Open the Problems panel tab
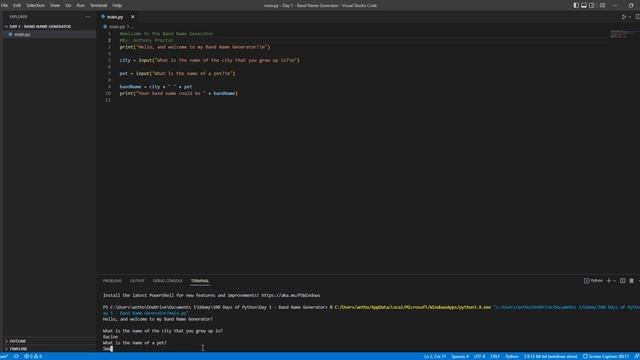 112,281
